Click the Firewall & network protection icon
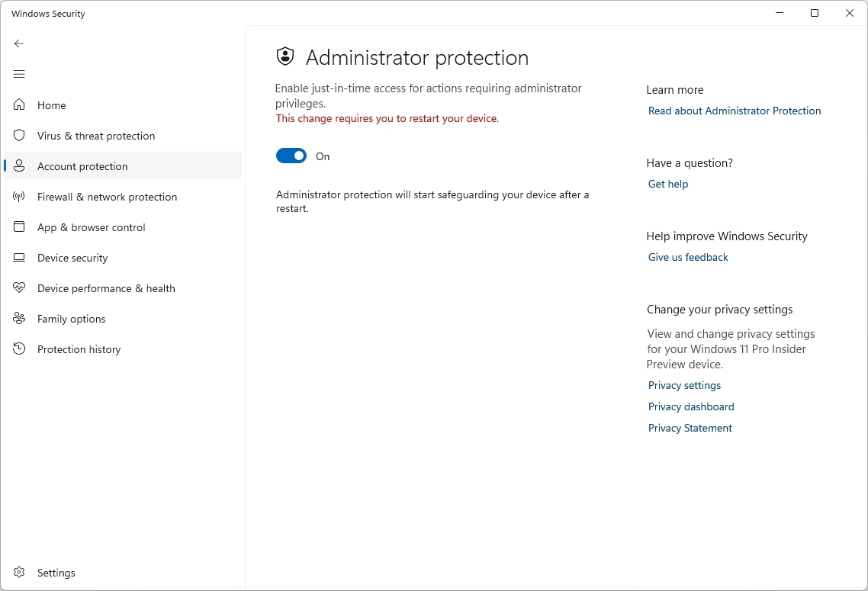 19,197
